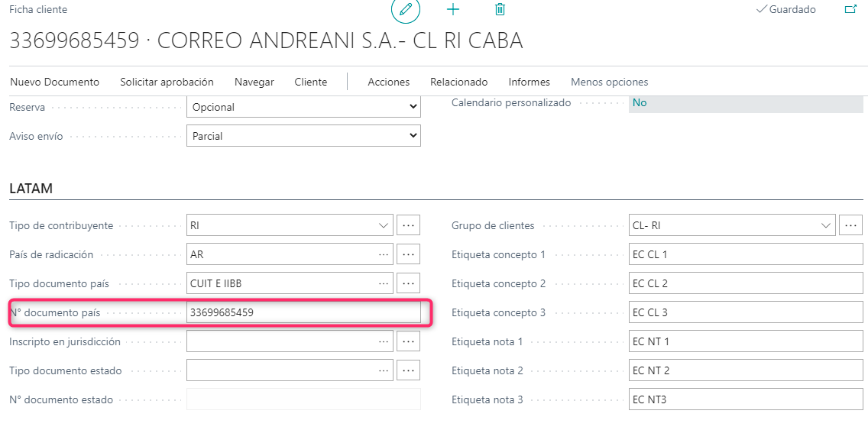Open the Navegar menu
The width and height of the screenshot is (868, 430).
(254, 82)
